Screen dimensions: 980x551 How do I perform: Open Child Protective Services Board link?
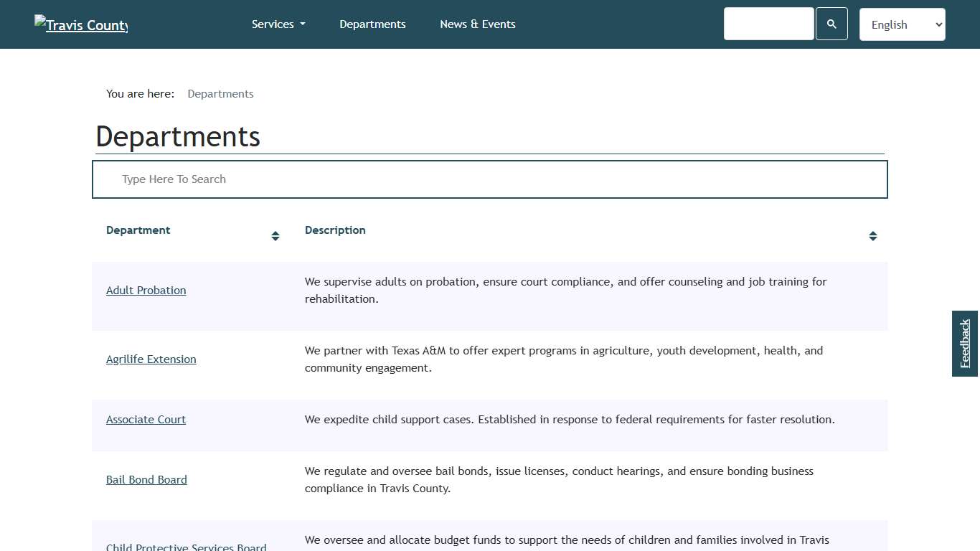point(187,547)
